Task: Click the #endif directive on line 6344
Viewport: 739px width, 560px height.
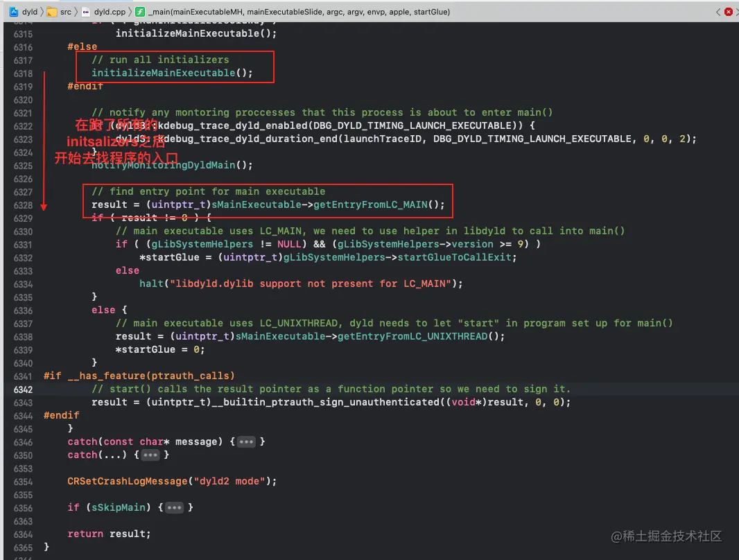Action: tap(61, 415)
